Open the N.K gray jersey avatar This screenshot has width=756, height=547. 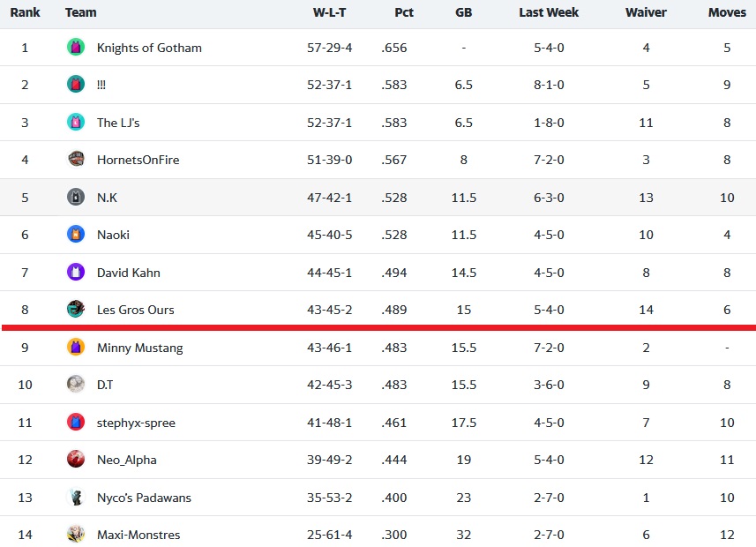pos(76,198)
